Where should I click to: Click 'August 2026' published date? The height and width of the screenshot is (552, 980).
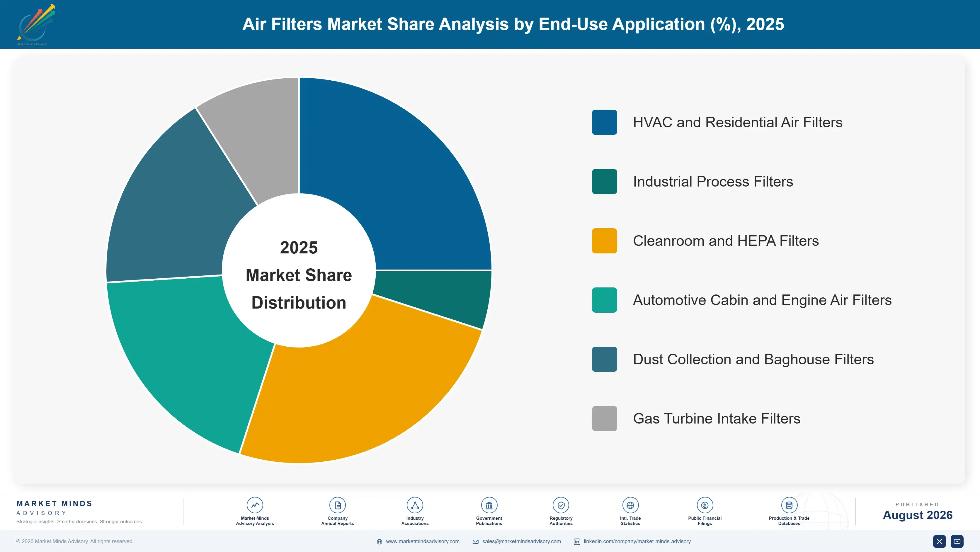pos(918,515)
